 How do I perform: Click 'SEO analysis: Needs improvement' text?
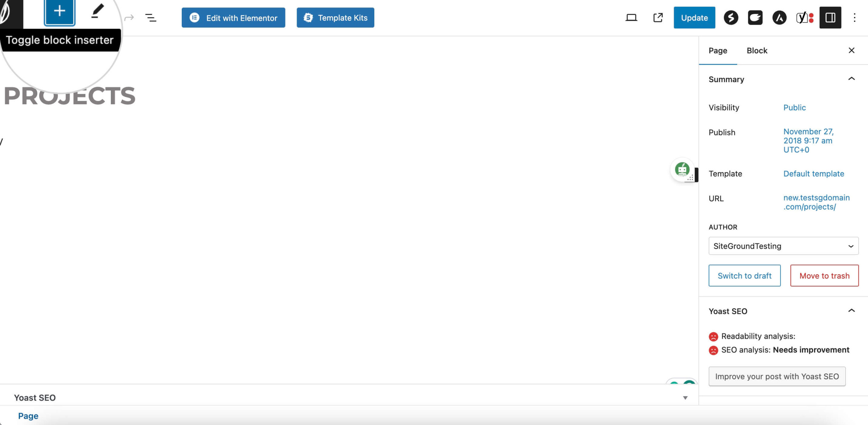click(x=785, y=350)
